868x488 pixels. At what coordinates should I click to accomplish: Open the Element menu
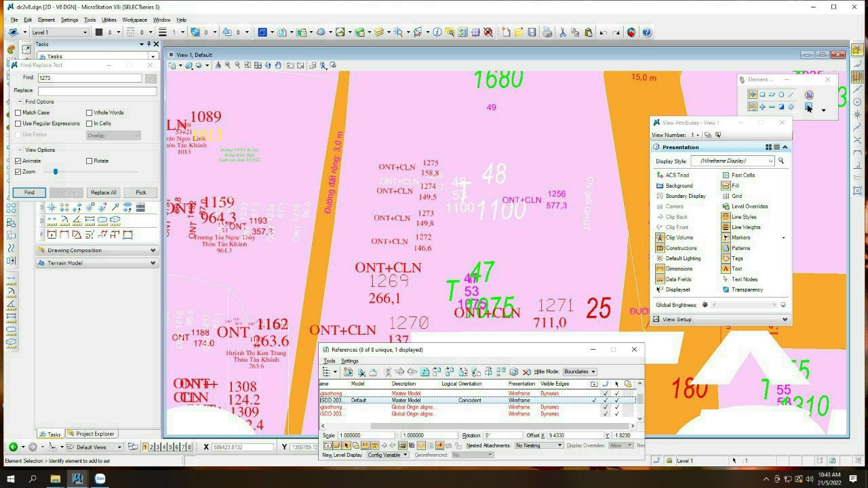(x=46, y=20)
